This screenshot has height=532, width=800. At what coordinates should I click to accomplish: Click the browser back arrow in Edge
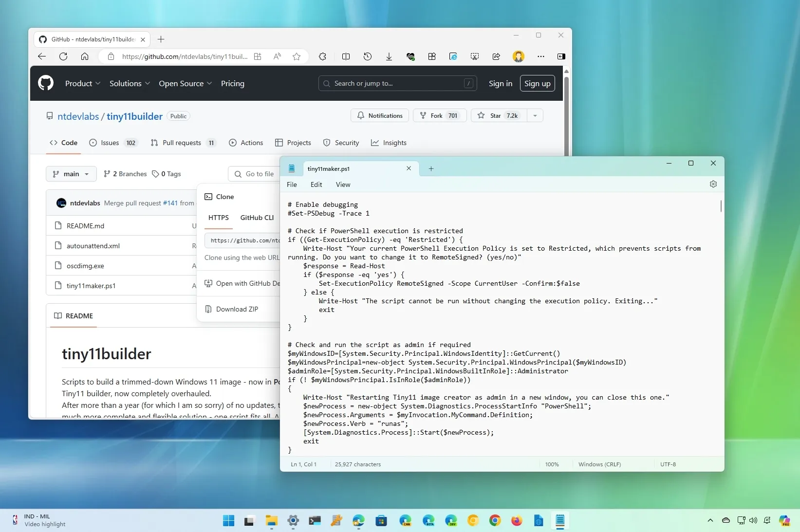(42, 56)
